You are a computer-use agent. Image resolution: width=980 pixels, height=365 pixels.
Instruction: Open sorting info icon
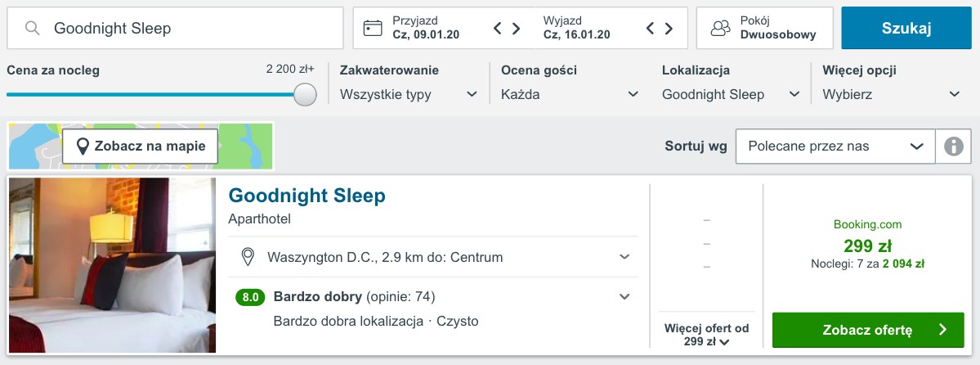[953, 146]
